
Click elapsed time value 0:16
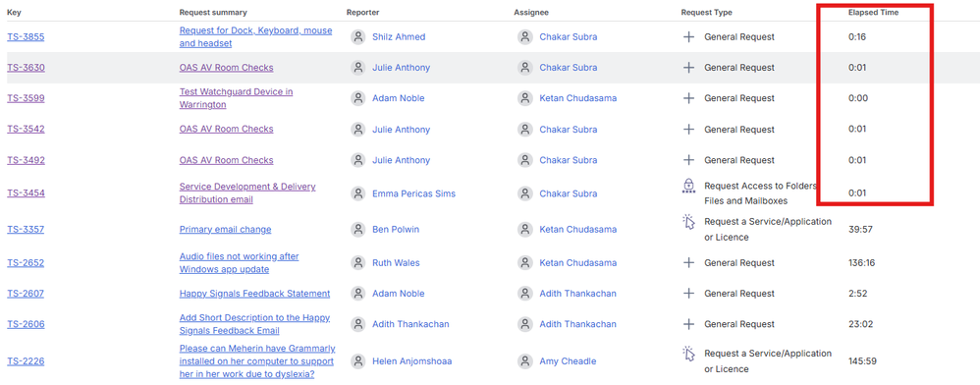tap(857, 37)
